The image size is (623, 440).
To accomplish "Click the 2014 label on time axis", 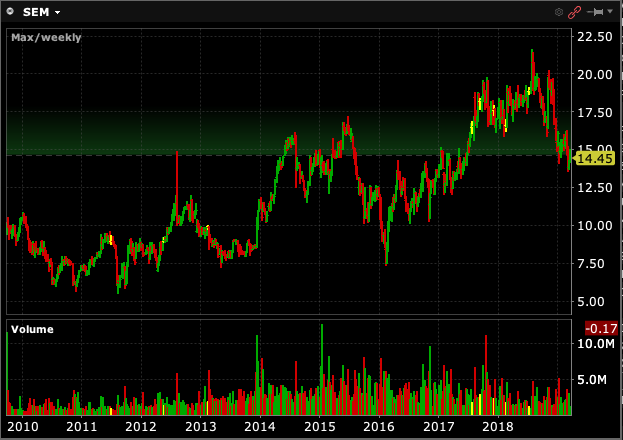I will [x=260, y=427].
